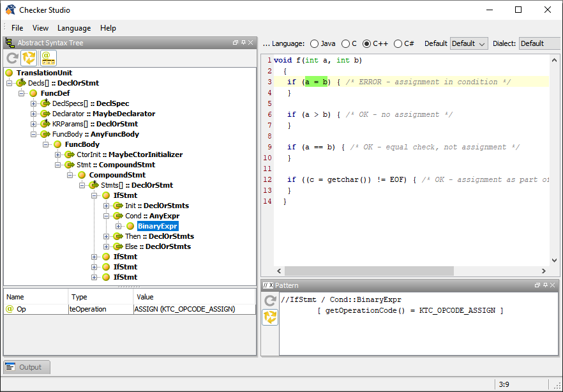This screenshot has height=392, width=563.
Task: Click the code editor horizontal scrollbar thumb
Action: pyautogui.click(x=369, y=271)
